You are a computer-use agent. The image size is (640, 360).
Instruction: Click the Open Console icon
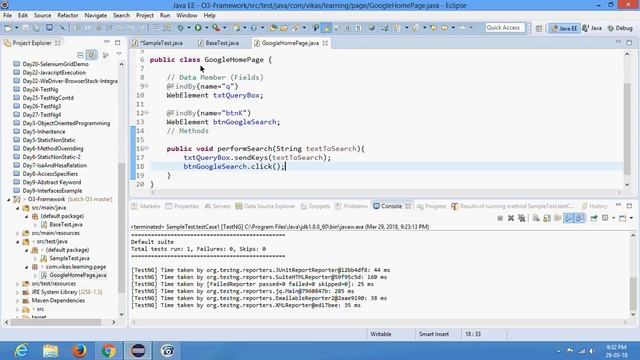(x=622, y=218)
